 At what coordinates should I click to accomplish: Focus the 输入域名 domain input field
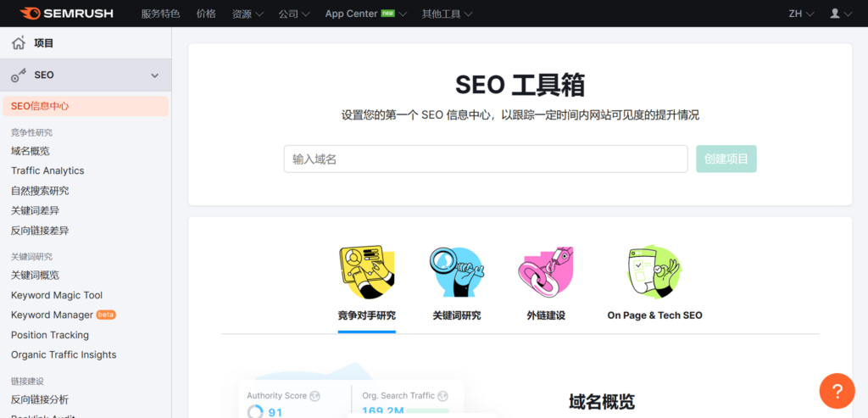(486, 159)
